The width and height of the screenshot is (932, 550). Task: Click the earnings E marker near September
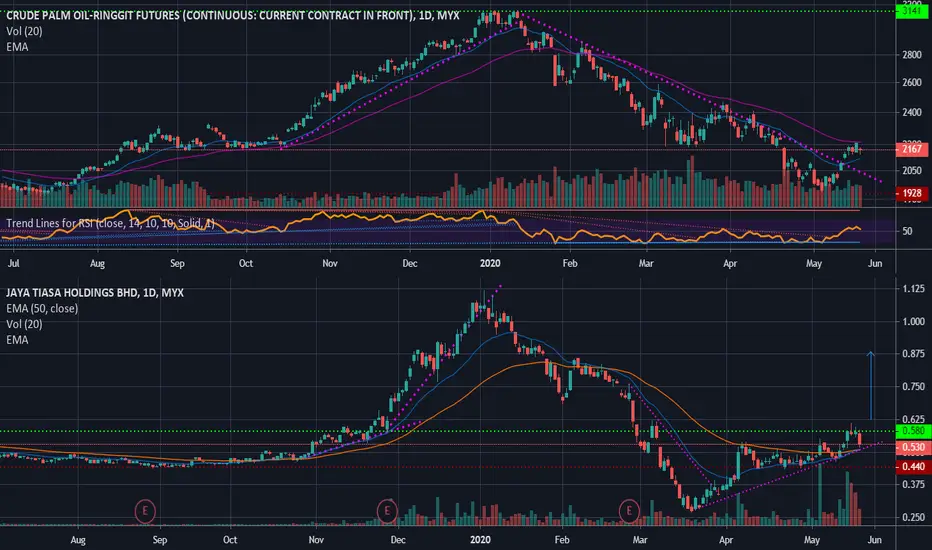144,511
